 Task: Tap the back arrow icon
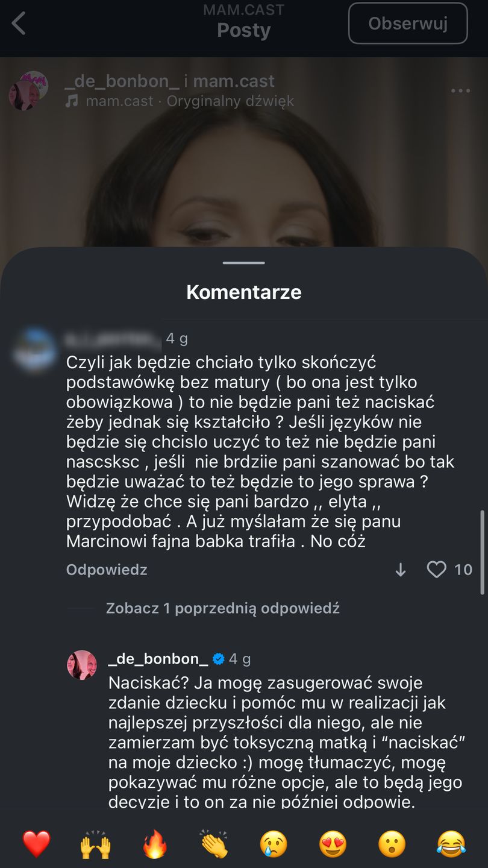19,25
